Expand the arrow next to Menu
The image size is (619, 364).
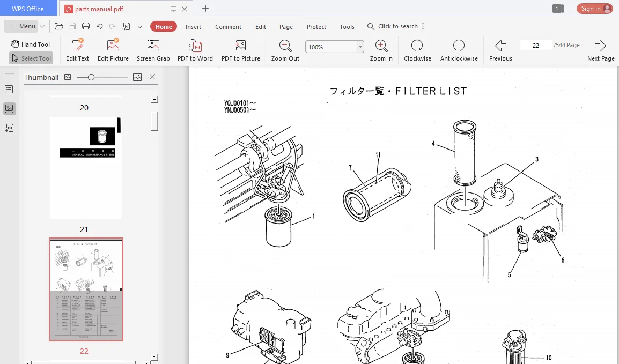point(42,26)
